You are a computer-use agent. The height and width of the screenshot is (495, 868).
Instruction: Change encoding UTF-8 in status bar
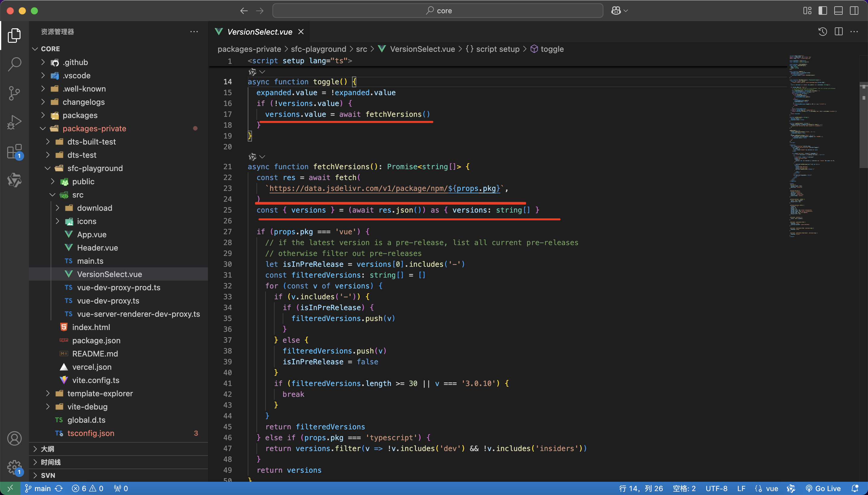click(716, 489)
